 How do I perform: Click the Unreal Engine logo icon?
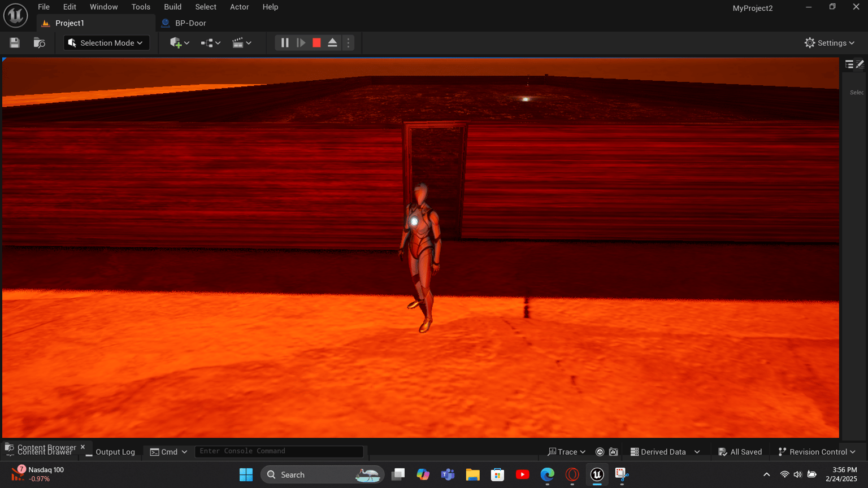tap(15, 15)
